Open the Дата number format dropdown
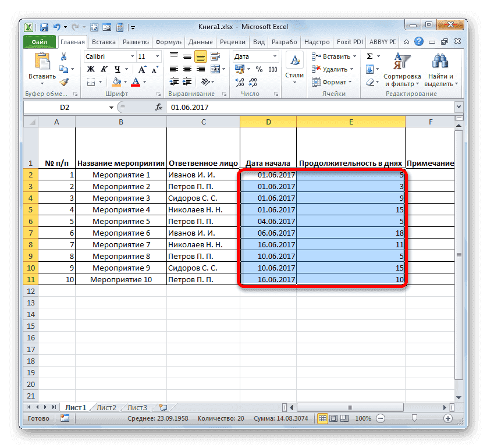 pos(274,56)
